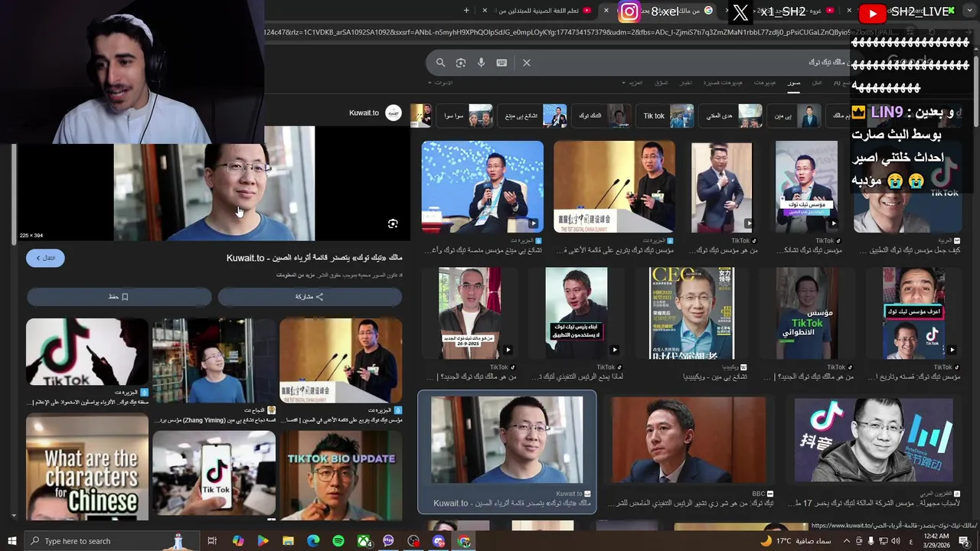
Task: Open the Douyin logo result from القدس العربي
Action: pyautogui.click(x=874, y=439)
